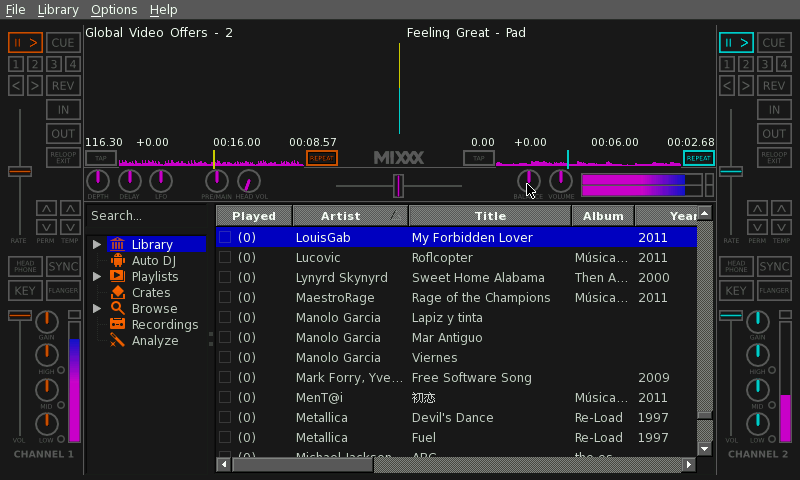Toggle Channel 1 REPEAT button
The image size is (800, 480).
322,158
